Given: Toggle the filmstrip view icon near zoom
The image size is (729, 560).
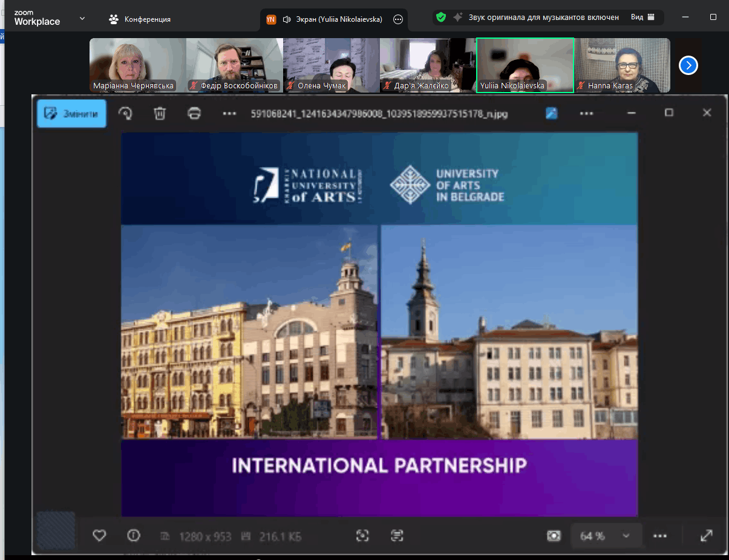Looking at the screenshot, I should [x=553, y=536].
